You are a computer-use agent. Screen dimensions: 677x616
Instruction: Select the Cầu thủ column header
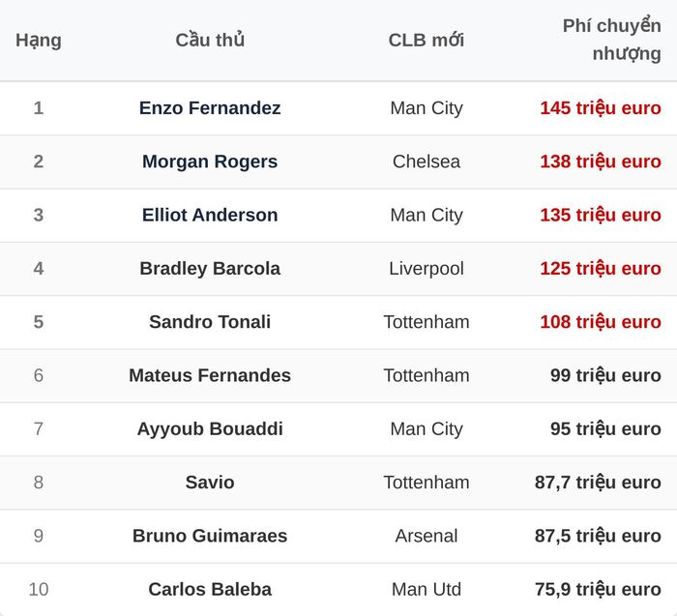[x=210, y=40]
